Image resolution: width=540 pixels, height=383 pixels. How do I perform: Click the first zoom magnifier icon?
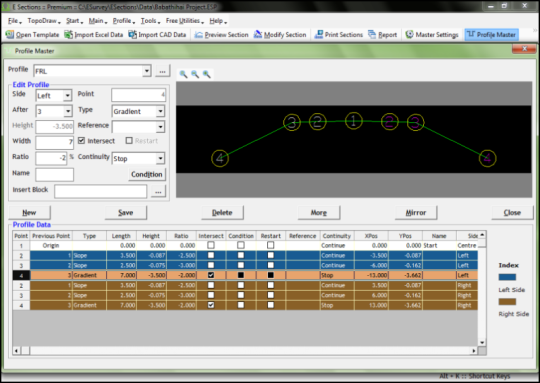184,74
